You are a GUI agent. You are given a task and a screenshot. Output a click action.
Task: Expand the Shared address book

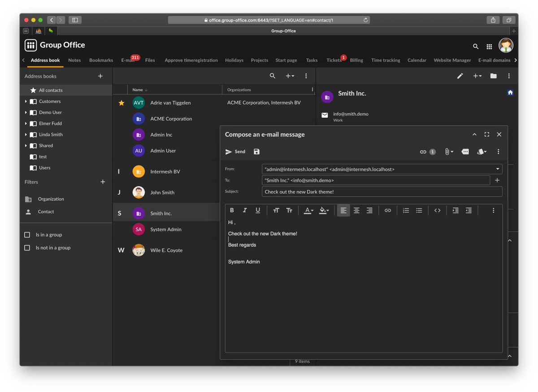[26, 146]
